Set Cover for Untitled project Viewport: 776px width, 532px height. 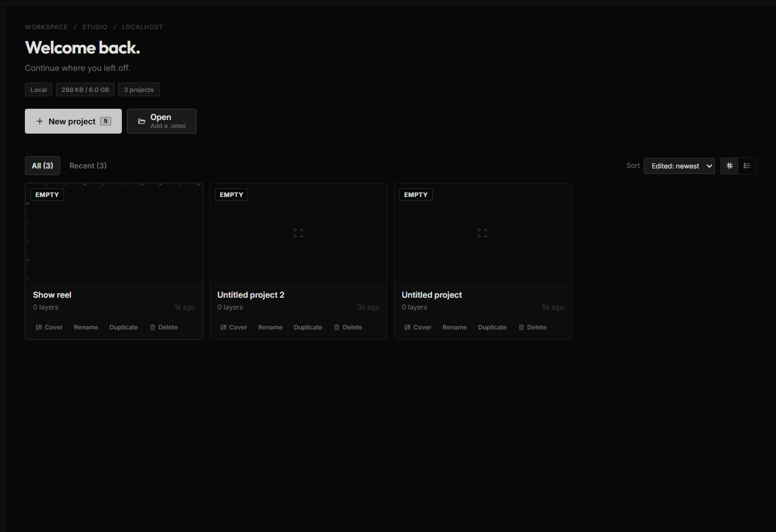pos(418,328)
